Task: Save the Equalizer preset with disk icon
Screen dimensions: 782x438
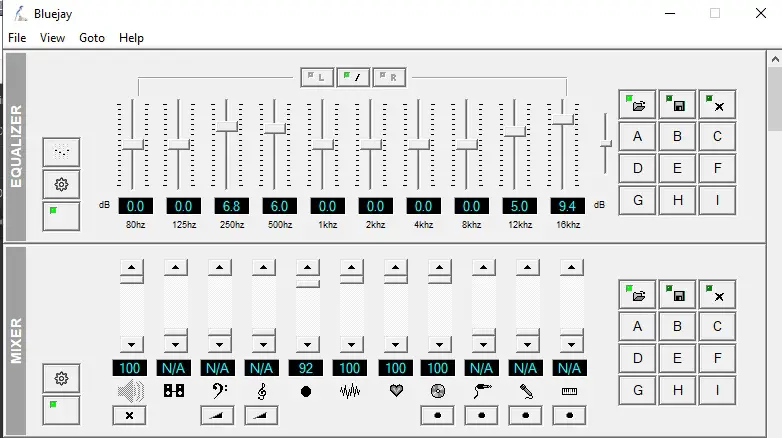Action: [677, 104]
